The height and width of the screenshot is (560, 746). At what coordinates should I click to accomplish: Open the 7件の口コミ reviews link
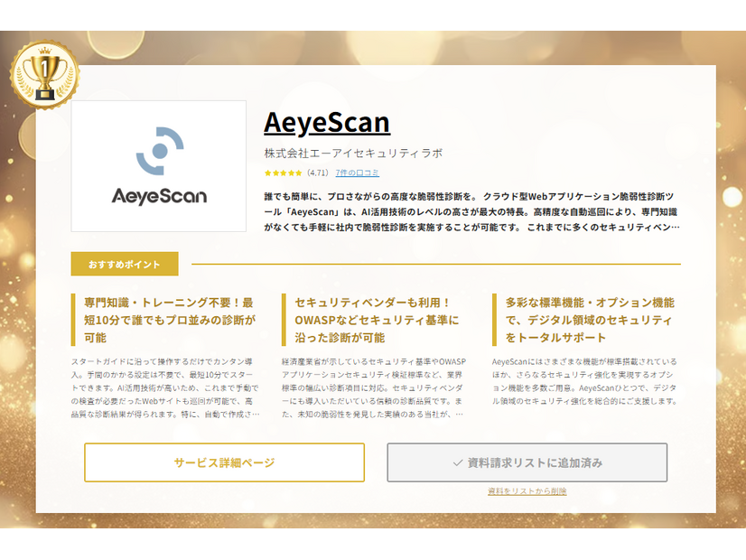click(357, 172)
